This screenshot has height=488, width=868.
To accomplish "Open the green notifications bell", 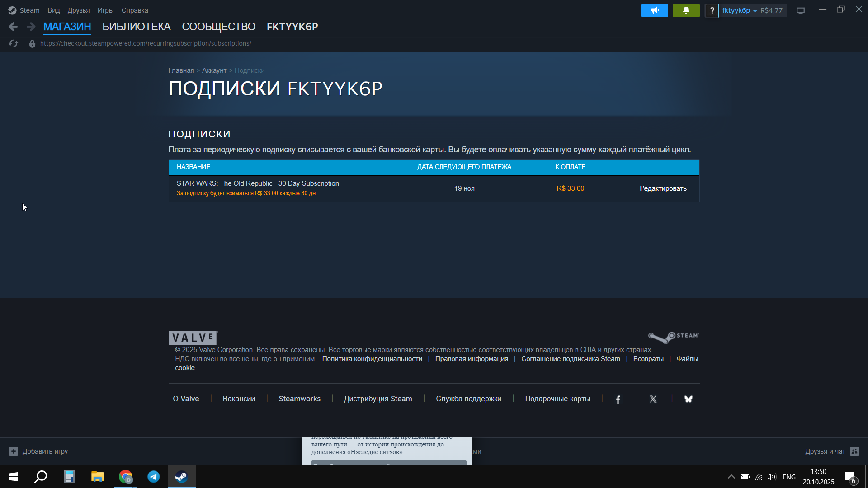I will [x=686, y=10].
